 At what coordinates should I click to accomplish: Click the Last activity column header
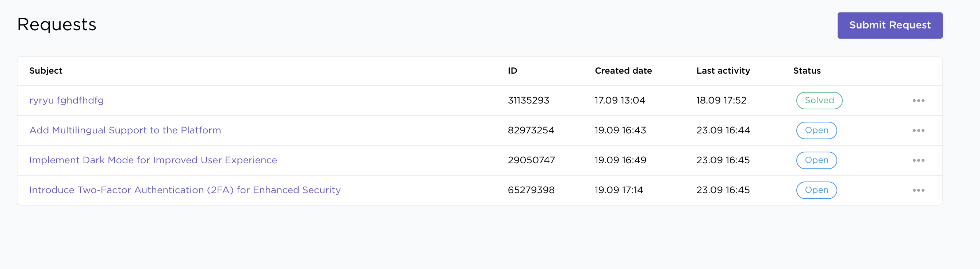point(723,71)
